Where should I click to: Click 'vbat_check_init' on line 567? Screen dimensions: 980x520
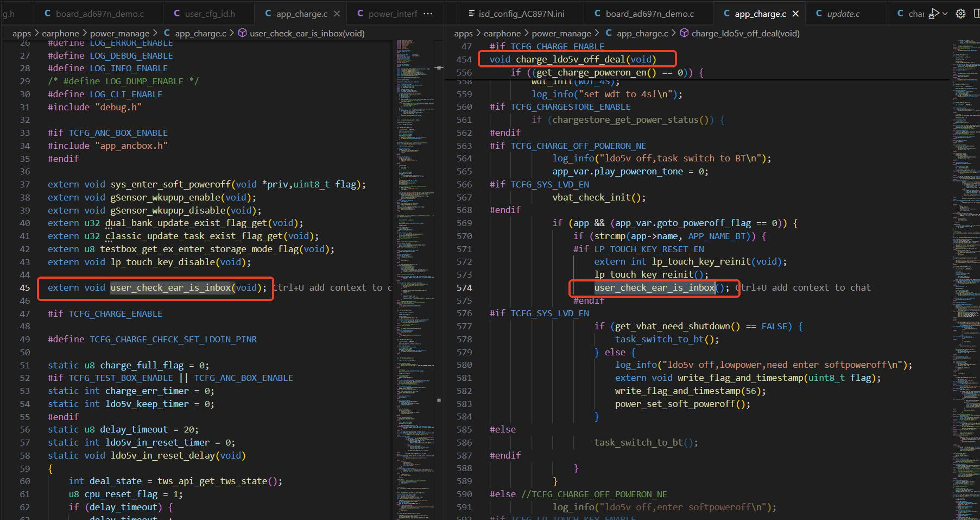591,197
